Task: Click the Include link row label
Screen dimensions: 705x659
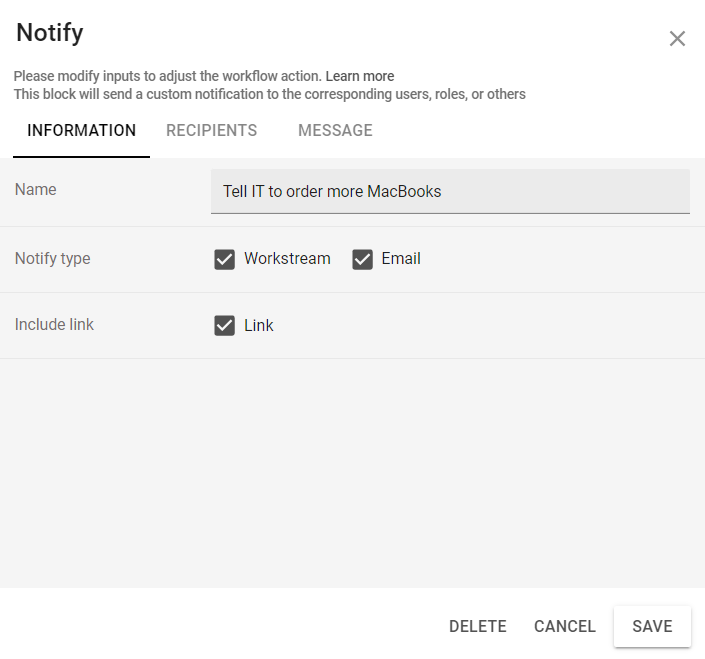Action: pos(55,325)
